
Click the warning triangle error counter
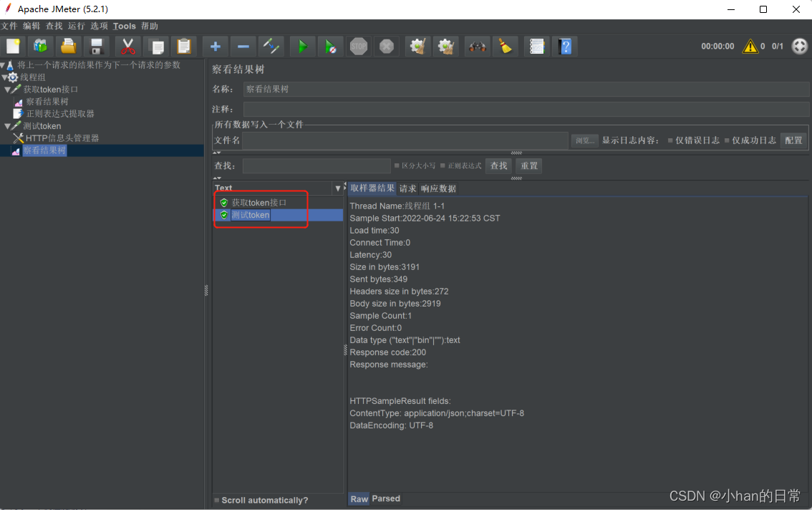click(750, 46)
